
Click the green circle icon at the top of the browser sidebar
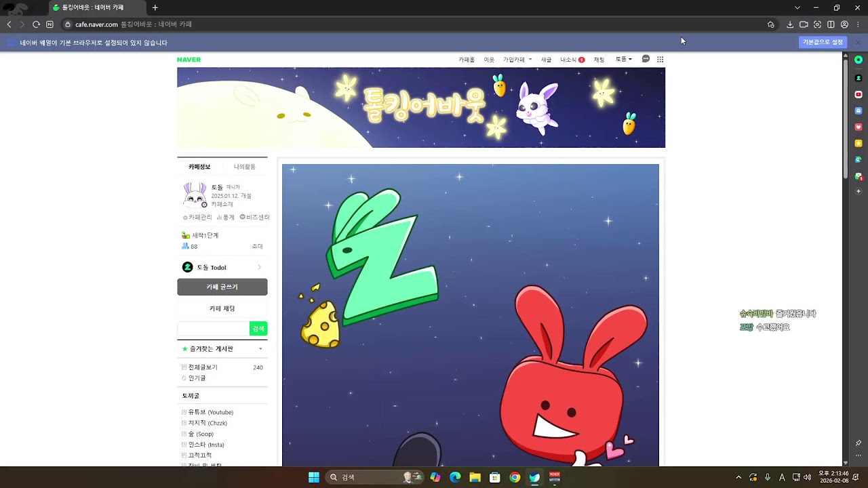[859, 60]
